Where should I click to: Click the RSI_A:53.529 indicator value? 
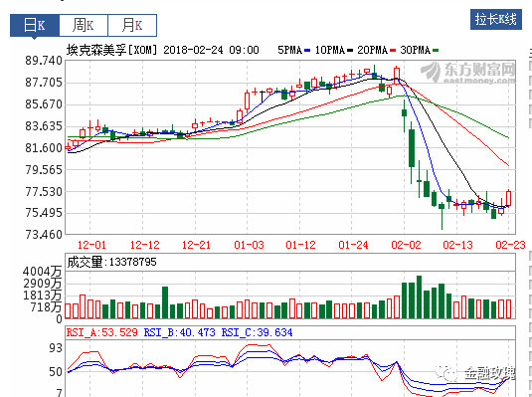point(102,332)
